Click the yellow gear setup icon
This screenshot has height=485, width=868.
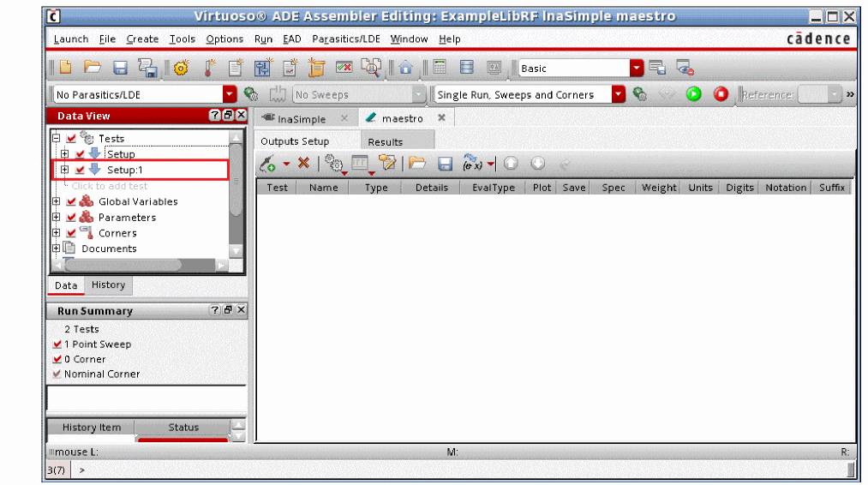[181, 68]
